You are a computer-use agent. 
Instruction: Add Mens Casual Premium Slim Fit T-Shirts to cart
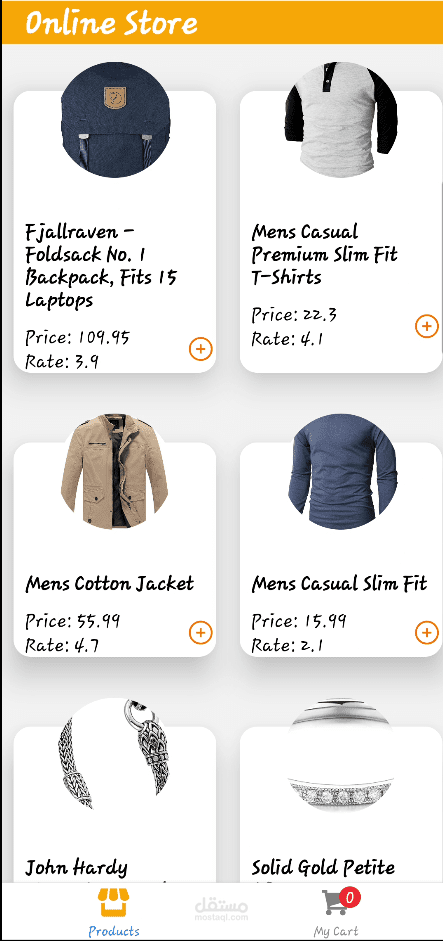[x=426, y=326]
